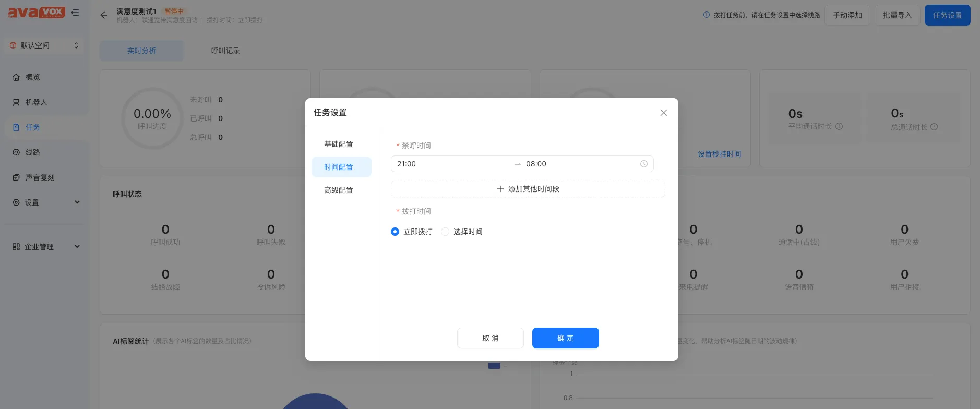Screen dimensions: 980x409
Task: Click the 确定 button to confirm
Action: pyautogui.click(x=565, y=338)
